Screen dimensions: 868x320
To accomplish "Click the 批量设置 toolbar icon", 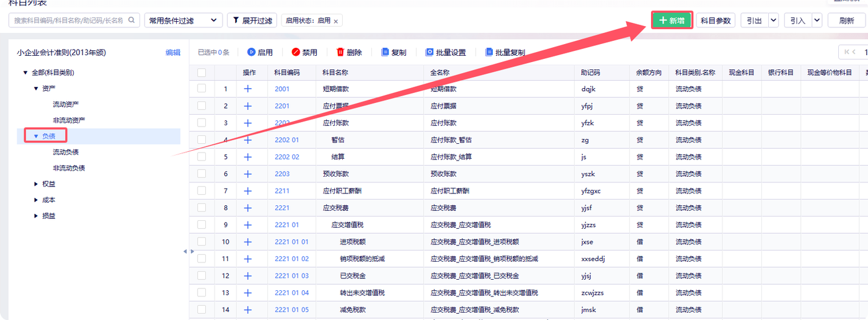I will 429,53.
